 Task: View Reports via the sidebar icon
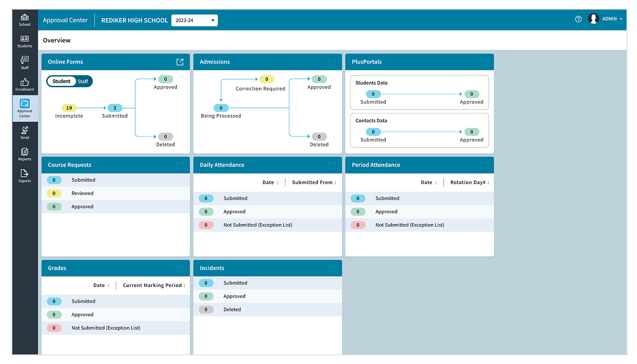pyautogui.click(x=25, y=154)
